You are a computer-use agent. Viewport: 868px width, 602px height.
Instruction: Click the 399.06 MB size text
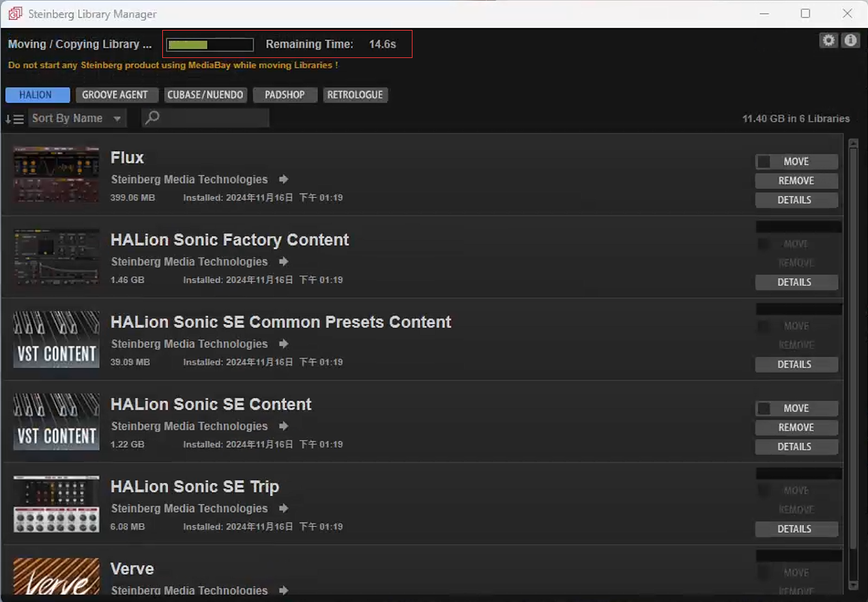133,197
